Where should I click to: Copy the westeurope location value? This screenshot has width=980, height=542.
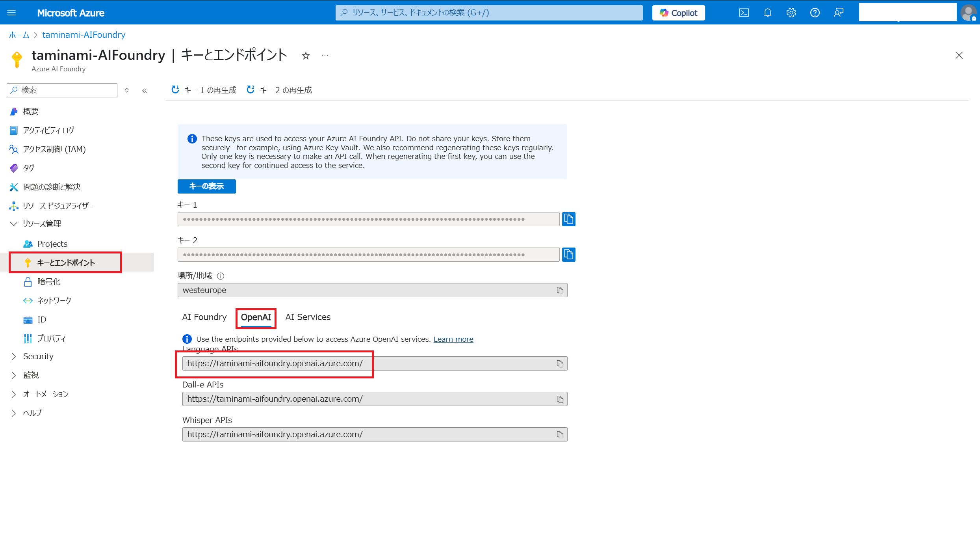pos(560,290)
